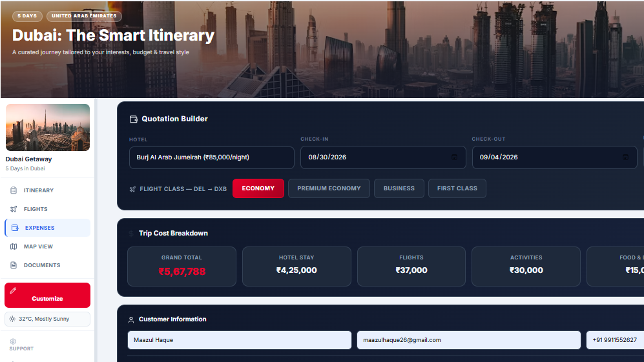Click the Expenses wallet icon in sidebar
644x362 pixels.
point(16,228)
